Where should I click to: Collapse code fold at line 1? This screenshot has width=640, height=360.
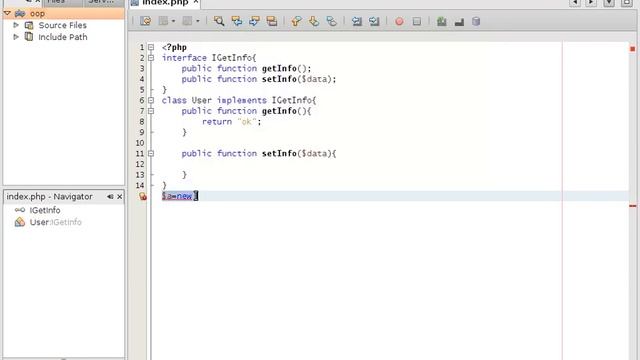(151, 47)
